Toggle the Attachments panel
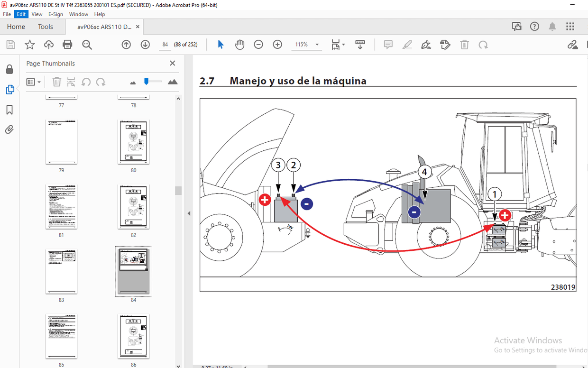 pos(9,129)
